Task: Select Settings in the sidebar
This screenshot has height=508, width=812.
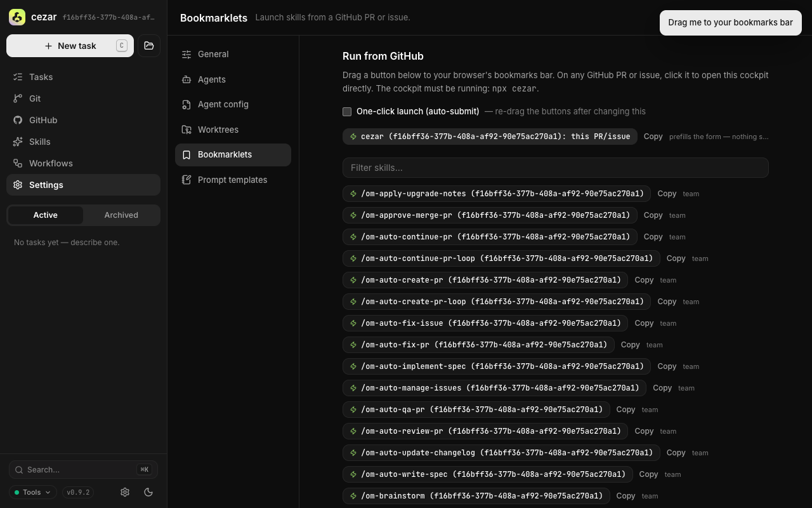Action: tap(83, 185)
